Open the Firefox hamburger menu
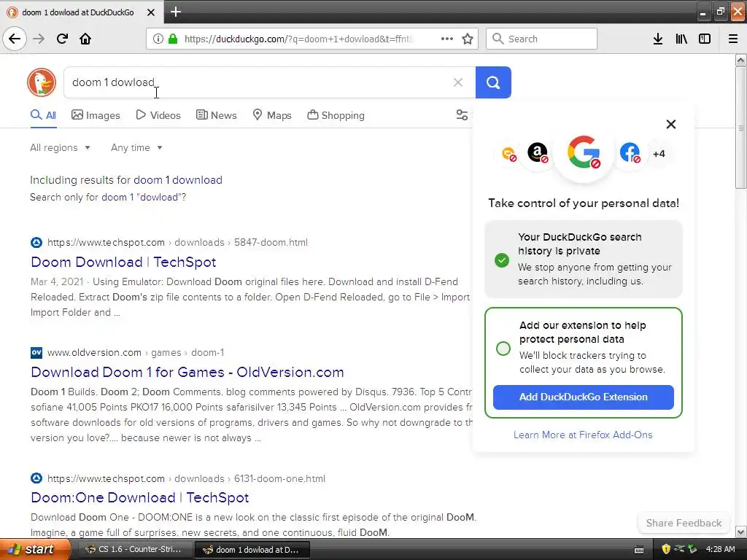The image size is (747, 560). 733,39
